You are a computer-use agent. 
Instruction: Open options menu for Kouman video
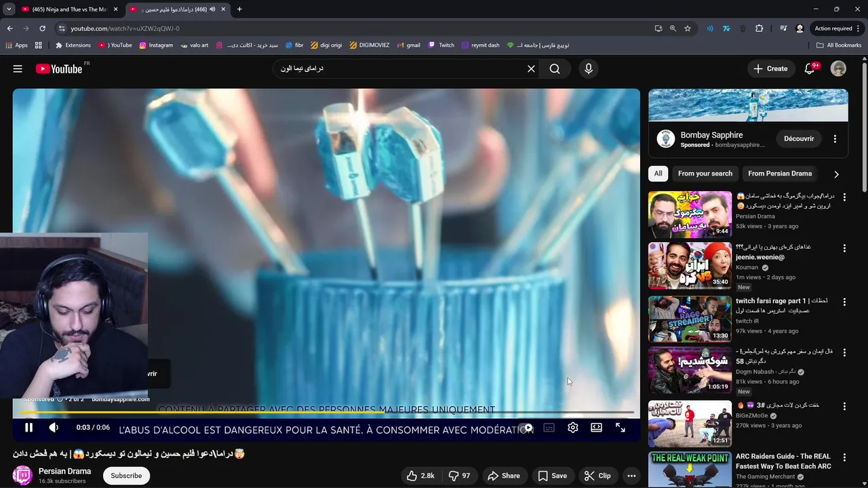(x=844, y=249)
